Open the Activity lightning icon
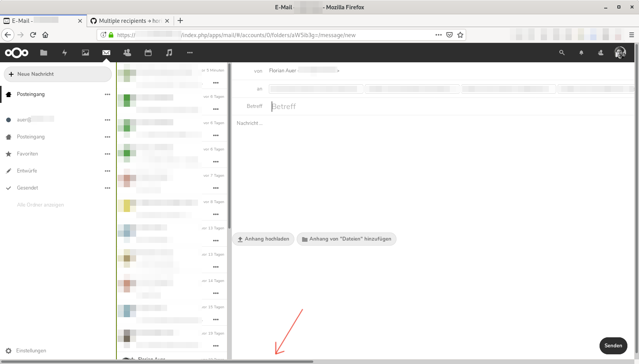The image size is (639, 364). click(65, 53)
